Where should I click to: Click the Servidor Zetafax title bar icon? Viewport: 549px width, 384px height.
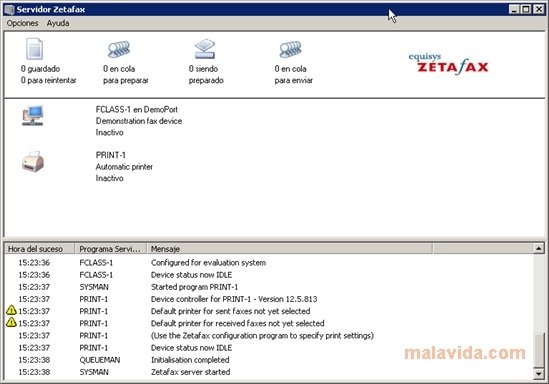[x=9, y=9]
